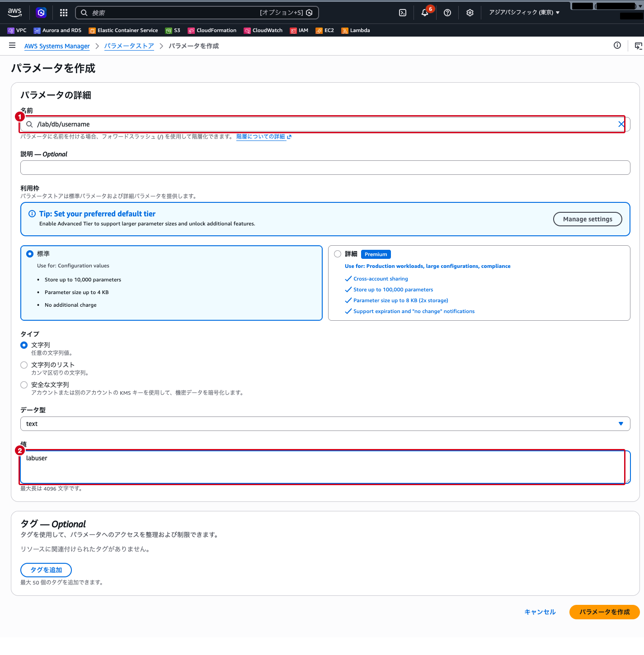The image size is (644, 655).
Task: Focus the top search box
Action: click(x=197, y=13)
